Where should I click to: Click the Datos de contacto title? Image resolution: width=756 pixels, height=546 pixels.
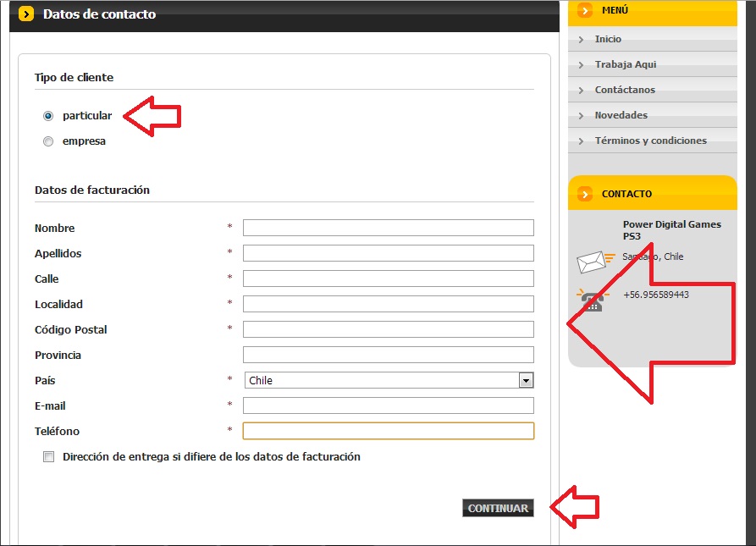pos(99,14)
